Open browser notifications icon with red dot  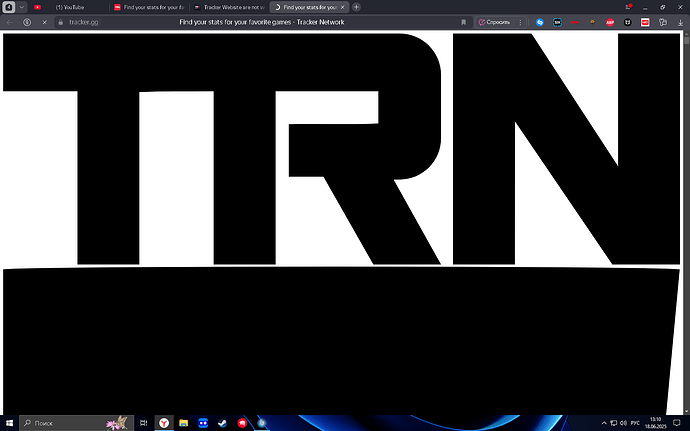[628, 7]
